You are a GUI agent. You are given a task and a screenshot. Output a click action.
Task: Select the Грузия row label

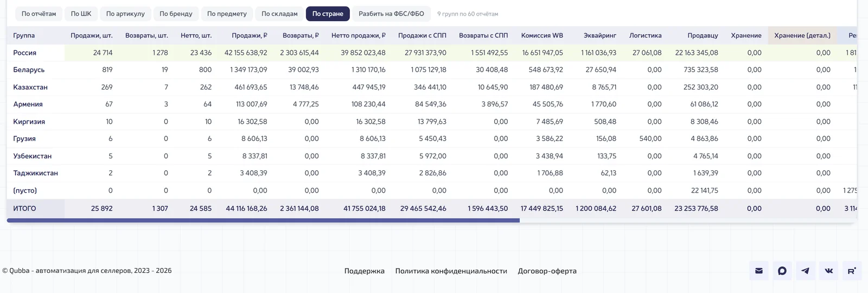point(24,138)
